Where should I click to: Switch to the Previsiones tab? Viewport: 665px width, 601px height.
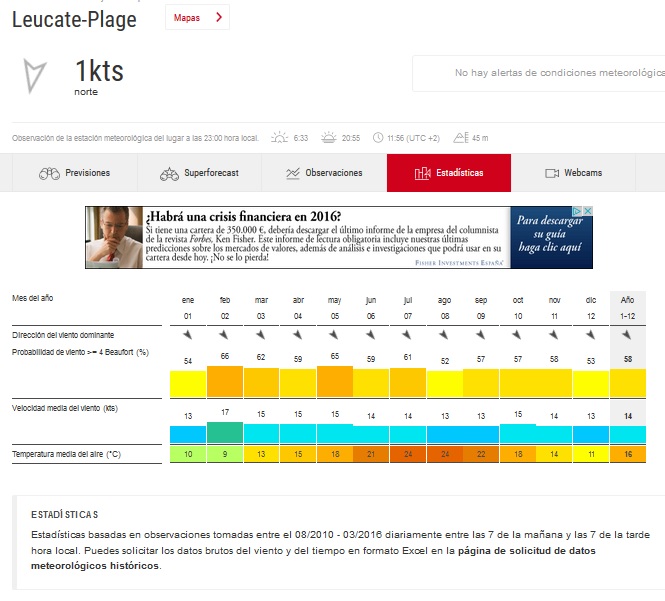75,173
